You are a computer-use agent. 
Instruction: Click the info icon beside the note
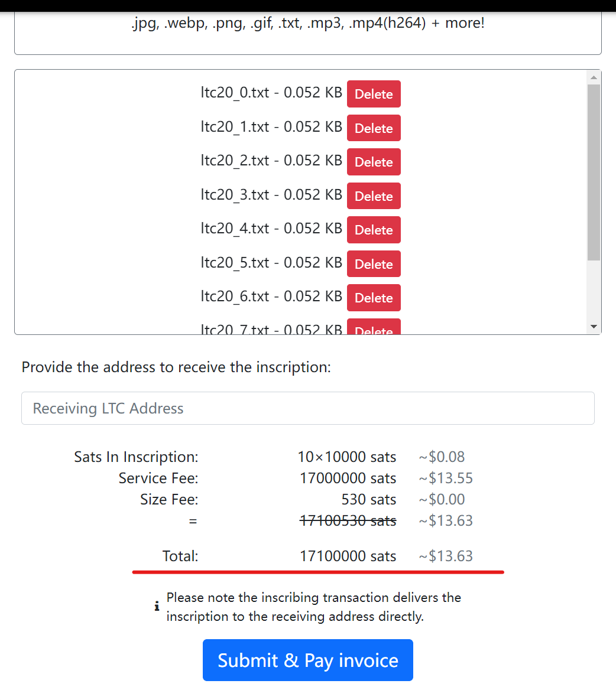tap(157, 607)
